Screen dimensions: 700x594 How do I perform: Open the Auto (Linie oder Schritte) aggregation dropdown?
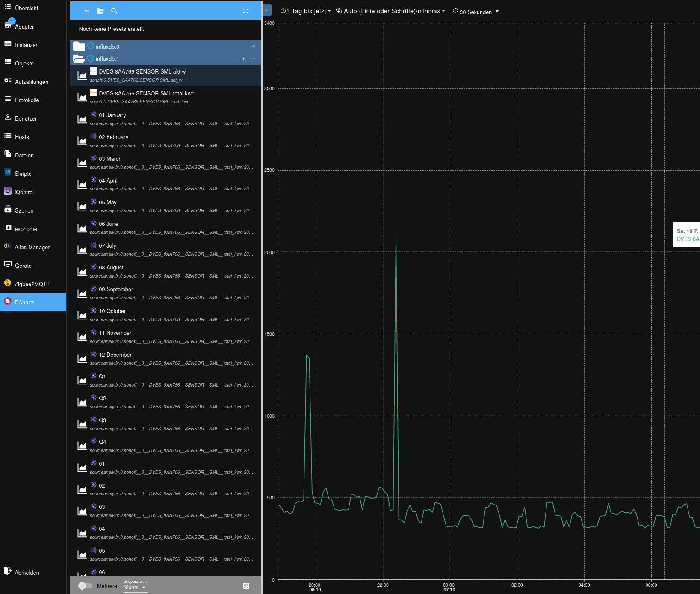390,11
